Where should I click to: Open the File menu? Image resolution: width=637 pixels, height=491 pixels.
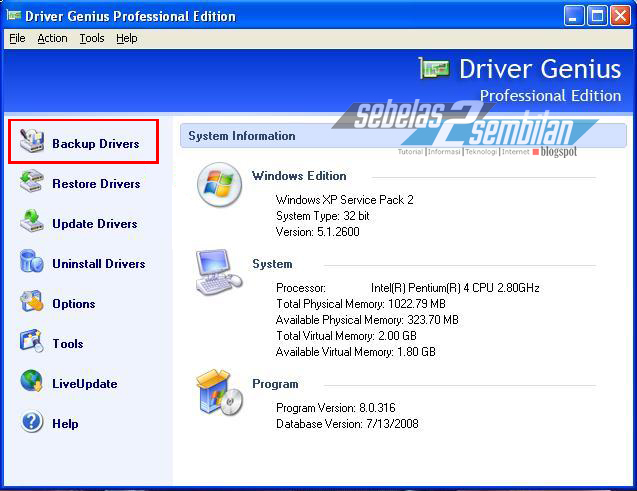coord(17,38)
